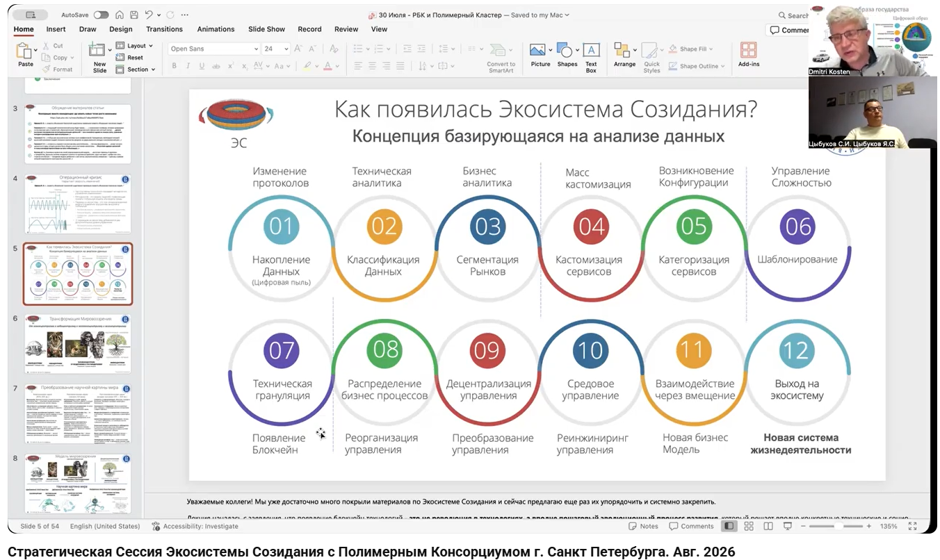Open the Shapes gallery
The image size is (940, 560).
coord(567,56)
